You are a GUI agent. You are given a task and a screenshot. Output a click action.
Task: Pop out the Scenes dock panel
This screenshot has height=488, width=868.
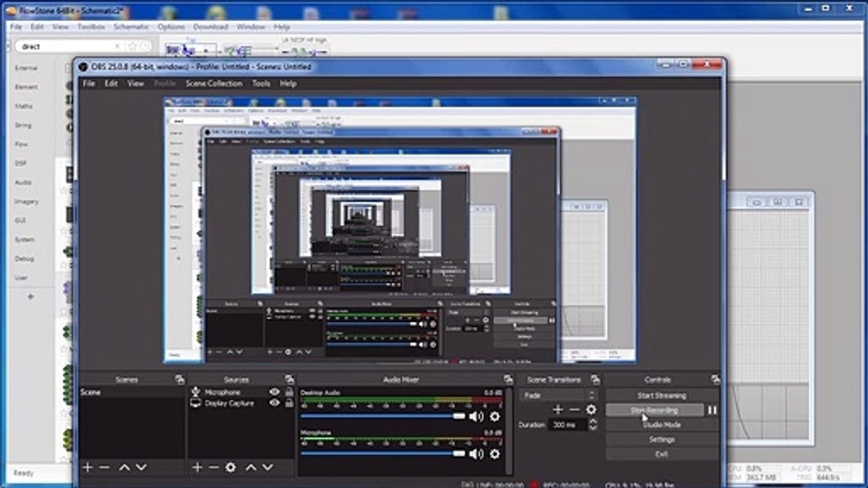[x=179, y=380]
